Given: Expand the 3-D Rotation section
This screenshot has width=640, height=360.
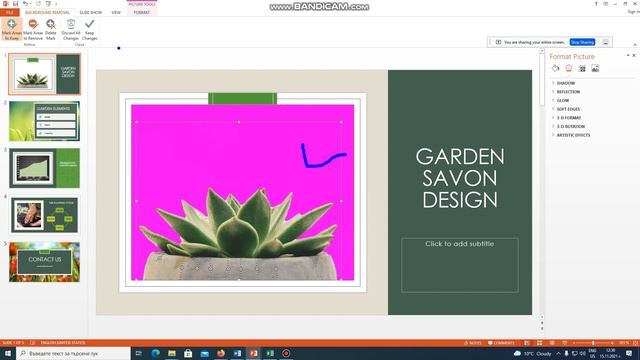Looking at the screenshot, I should [x=570, y=127].
